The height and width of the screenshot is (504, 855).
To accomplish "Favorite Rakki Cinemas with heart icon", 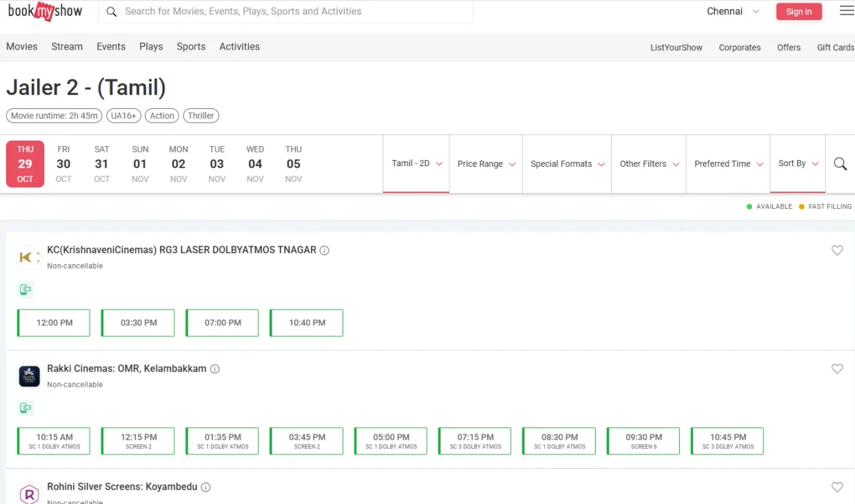I will coord(837,369).
